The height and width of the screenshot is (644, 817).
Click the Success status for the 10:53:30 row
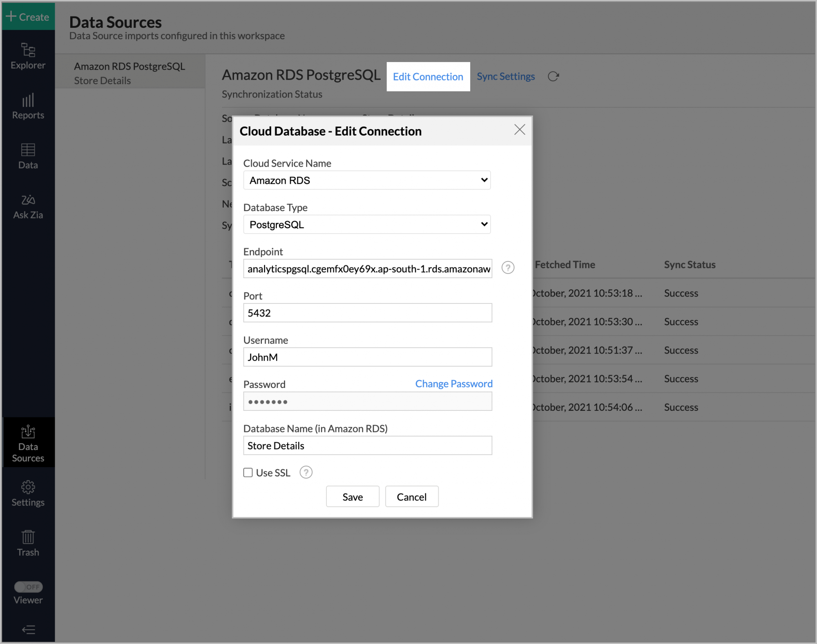coord(681,322)
